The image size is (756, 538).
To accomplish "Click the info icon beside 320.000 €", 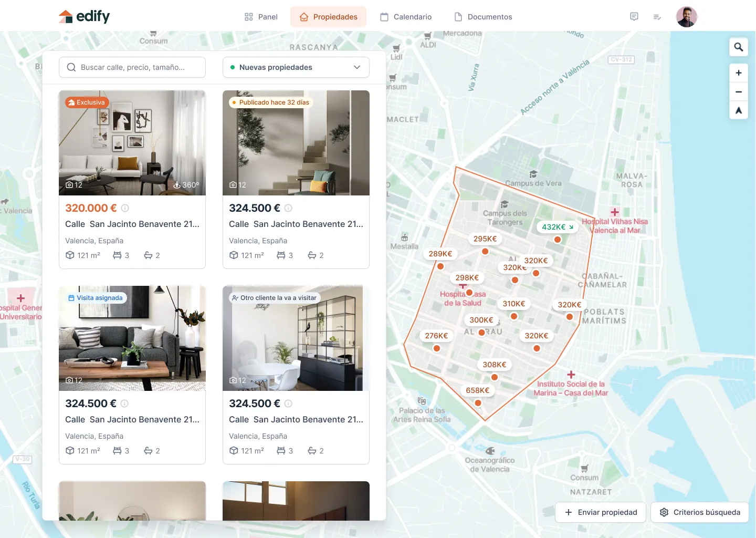I will tap(124, 208).
